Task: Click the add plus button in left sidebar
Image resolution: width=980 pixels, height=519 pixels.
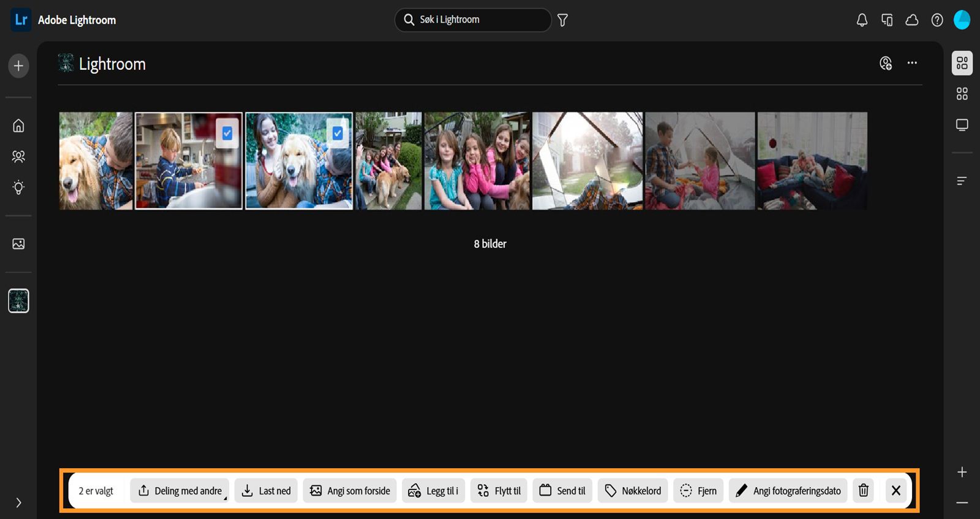Action: tap(18, 66)
